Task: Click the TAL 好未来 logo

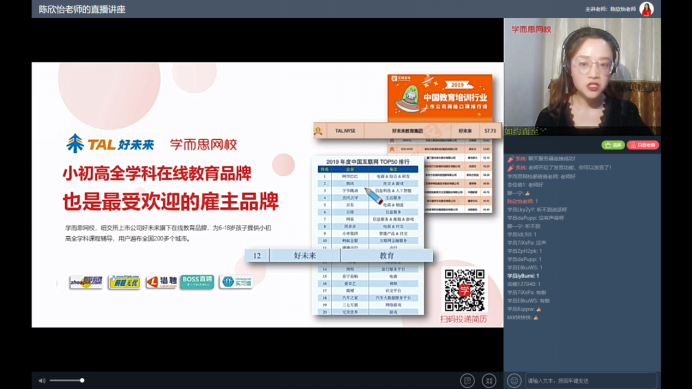Action: coord(110,144)
